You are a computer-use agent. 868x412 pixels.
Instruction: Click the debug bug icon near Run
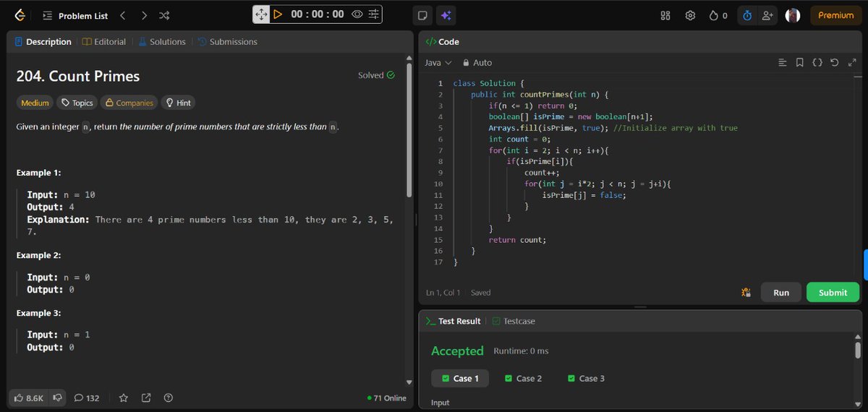coord(746,293)
